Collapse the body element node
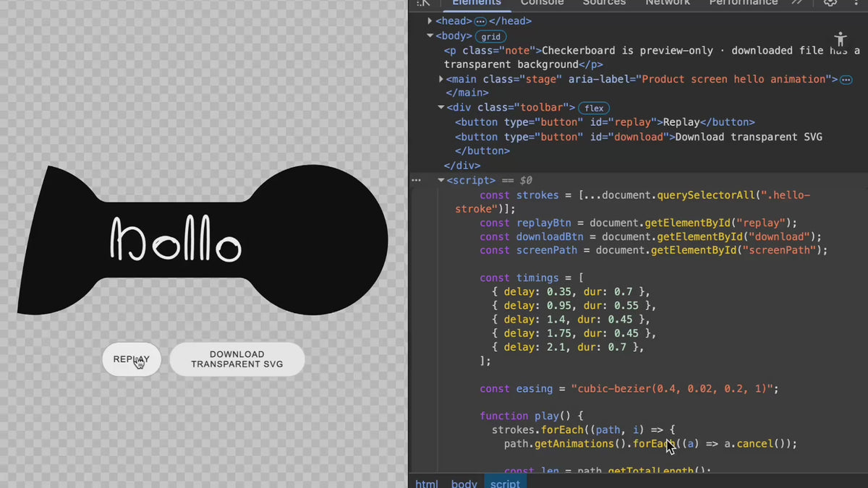Image resolution: width=868 pixels, height=488 pixels. pos(430,35)
